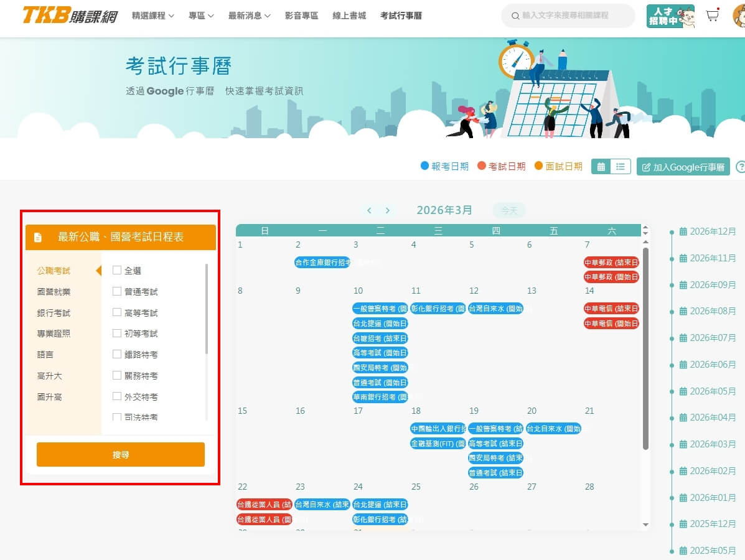The width and height of the screenshot is (745, 560).
Task: Expand the 精選課程 dropdown menu
Action: (x=153, y=16)
